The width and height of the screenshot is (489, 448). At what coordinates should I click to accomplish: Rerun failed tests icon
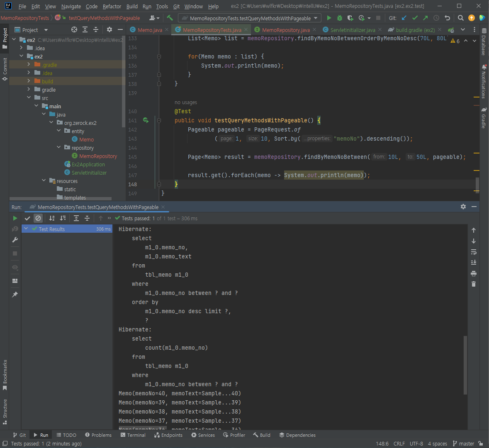point(15,229)
